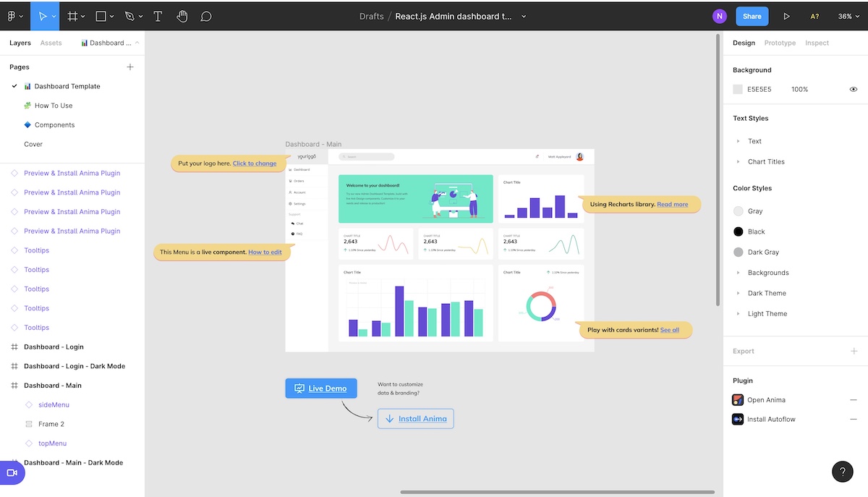Open the zoom level dropdown at 36%

(x=848, y=16)
